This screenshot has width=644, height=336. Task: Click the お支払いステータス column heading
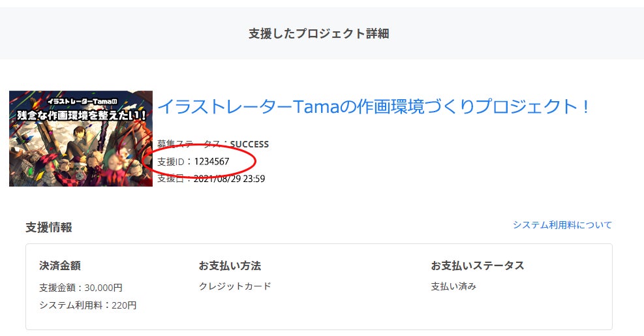click(x=477, y=266)
